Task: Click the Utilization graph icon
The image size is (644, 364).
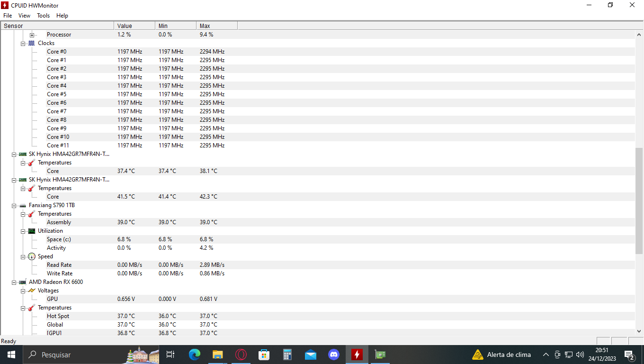Action: [32, 231]
